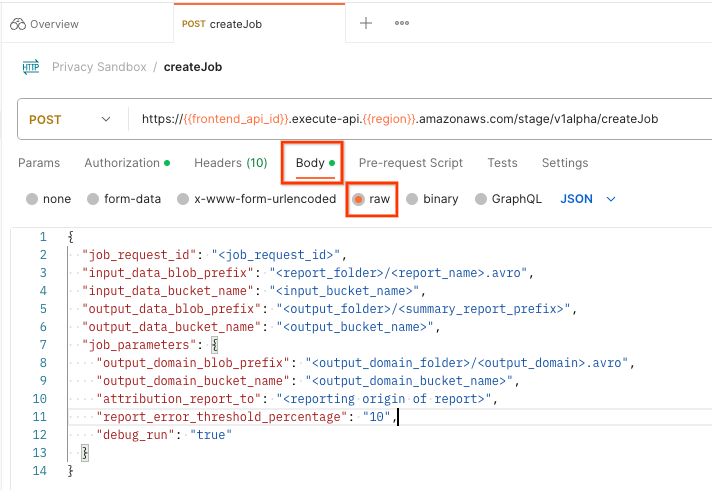Open the Tests tab
The width and height of the screenshot is (712, 490).
pyautogui.click(x=502, y=163)
